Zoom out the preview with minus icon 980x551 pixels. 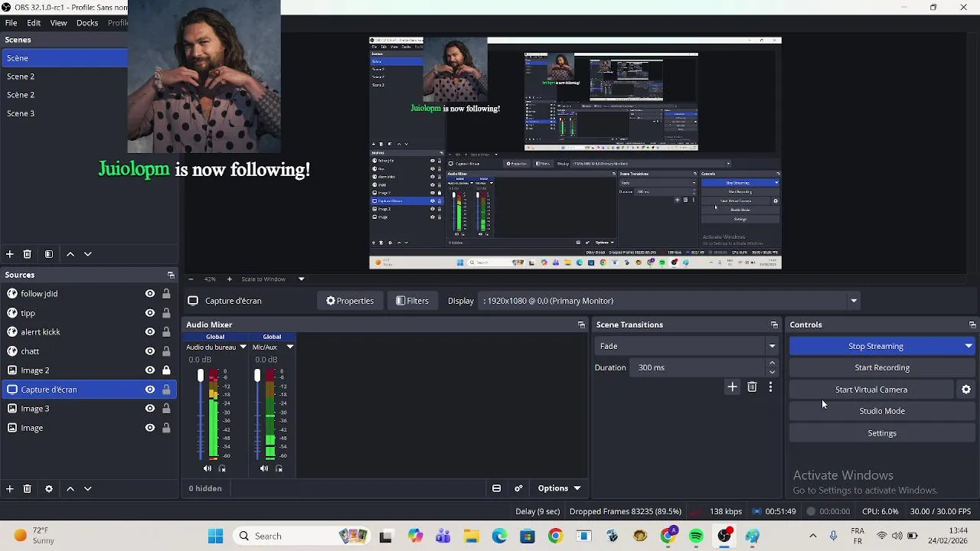[x=191, y=279]
